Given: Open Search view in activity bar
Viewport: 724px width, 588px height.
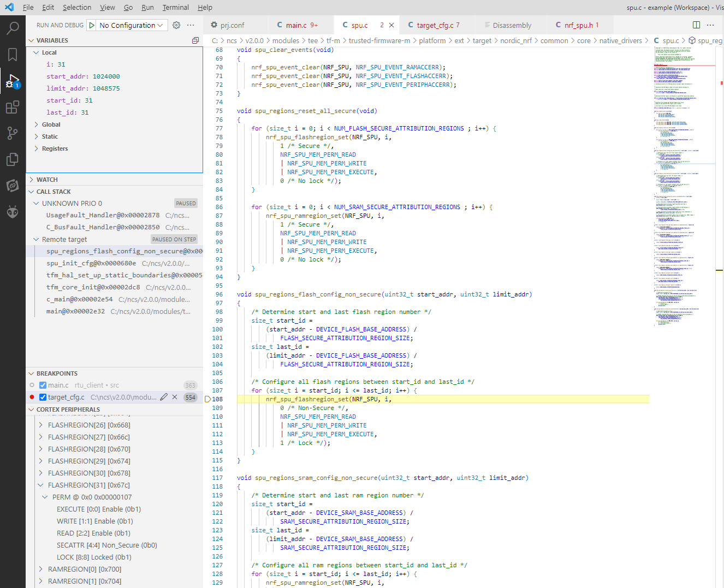Looking at the screenshot, I should click(13, 28).
